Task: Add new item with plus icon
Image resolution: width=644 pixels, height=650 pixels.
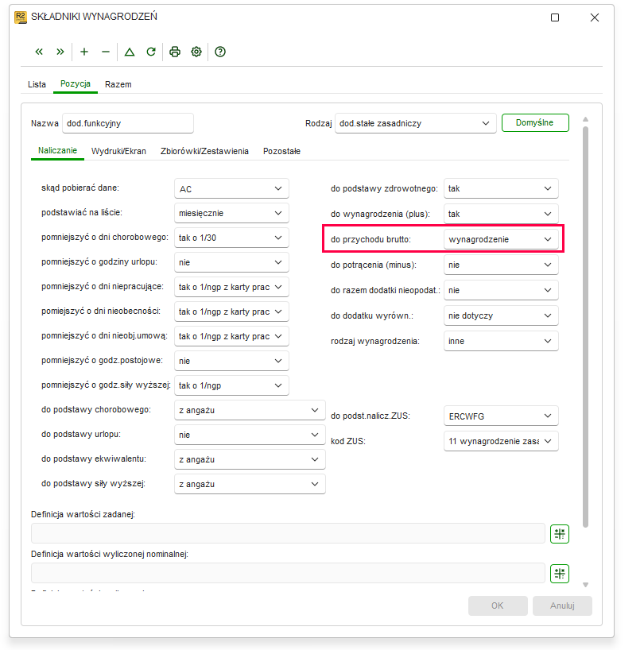Action: (x=84, y=52)
